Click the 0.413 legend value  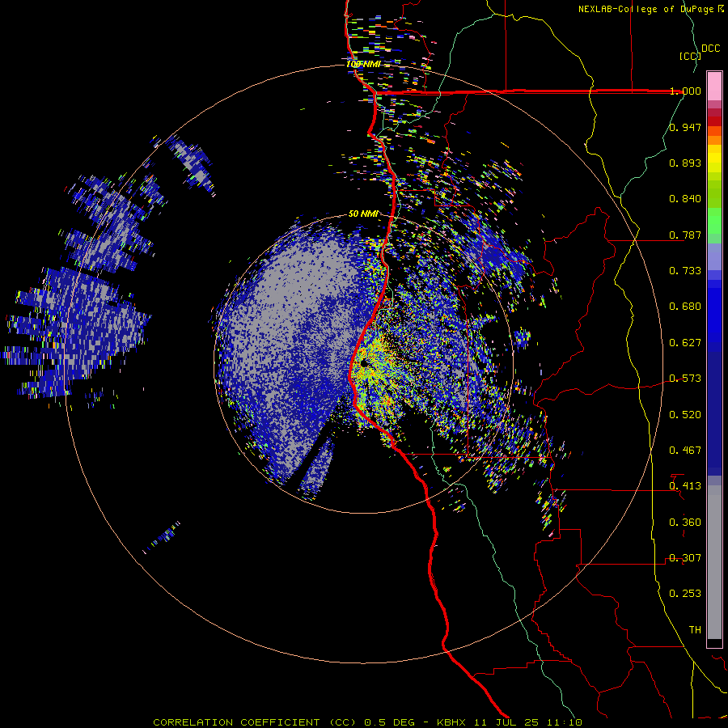(x=685, y=486)
